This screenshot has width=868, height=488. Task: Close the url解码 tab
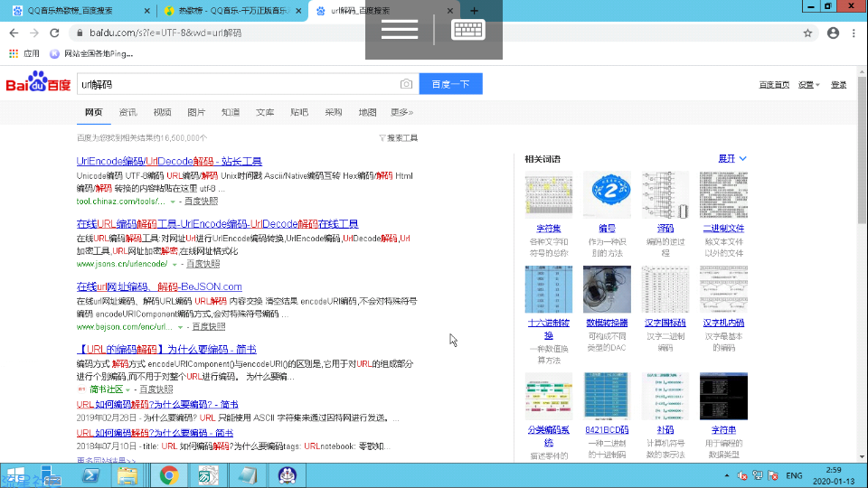pos(450,11)
